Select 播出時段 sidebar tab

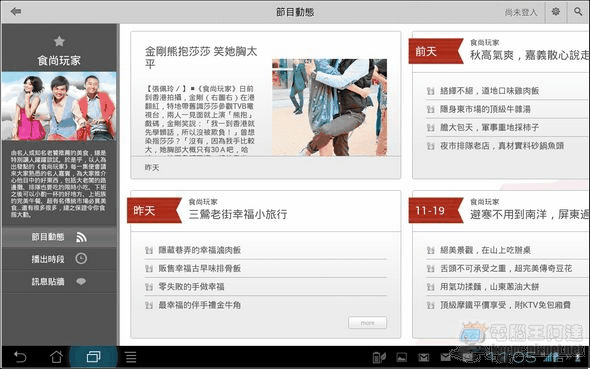click(59, 259)
